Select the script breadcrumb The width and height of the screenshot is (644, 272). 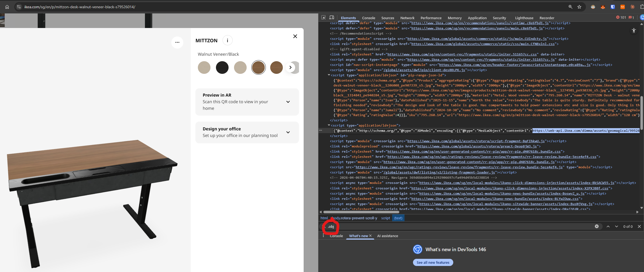click(x=386, y=218)
